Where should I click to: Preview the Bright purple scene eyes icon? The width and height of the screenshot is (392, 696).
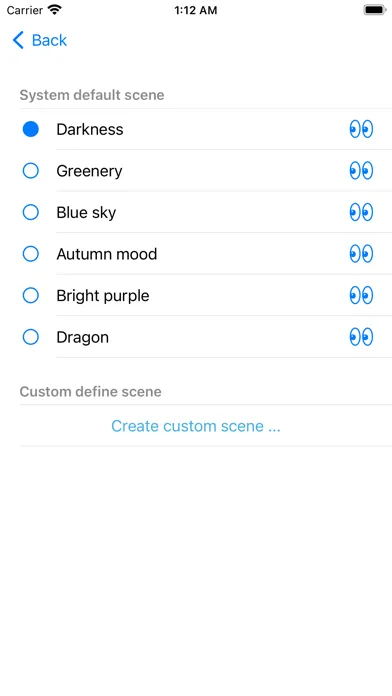point(361,296)
